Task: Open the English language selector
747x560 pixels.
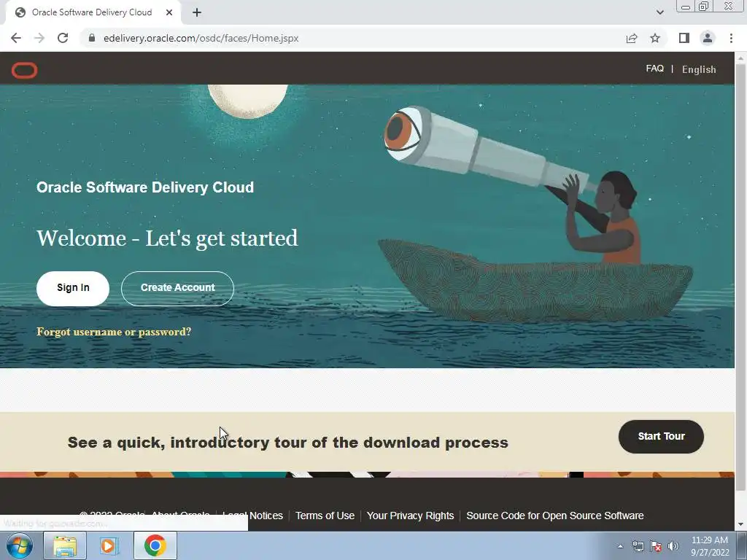Action: coord(699,69)
